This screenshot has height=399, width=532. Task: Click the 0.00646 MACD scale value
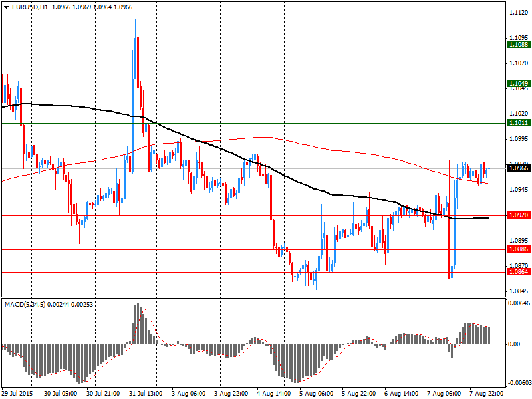519,303
